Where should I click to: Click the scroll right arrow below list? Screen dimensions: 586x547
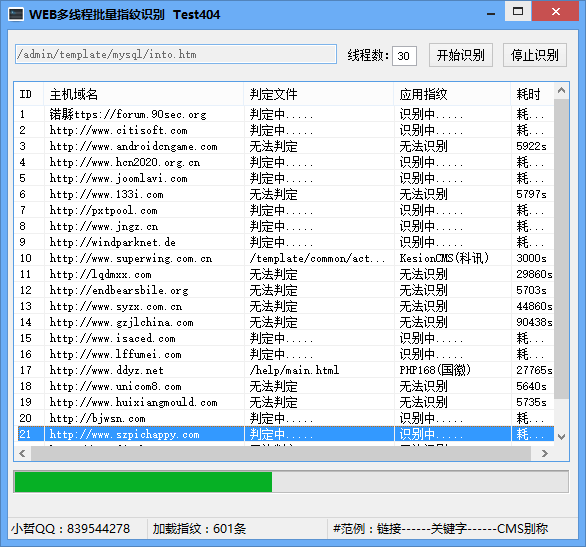click(545, 453)
